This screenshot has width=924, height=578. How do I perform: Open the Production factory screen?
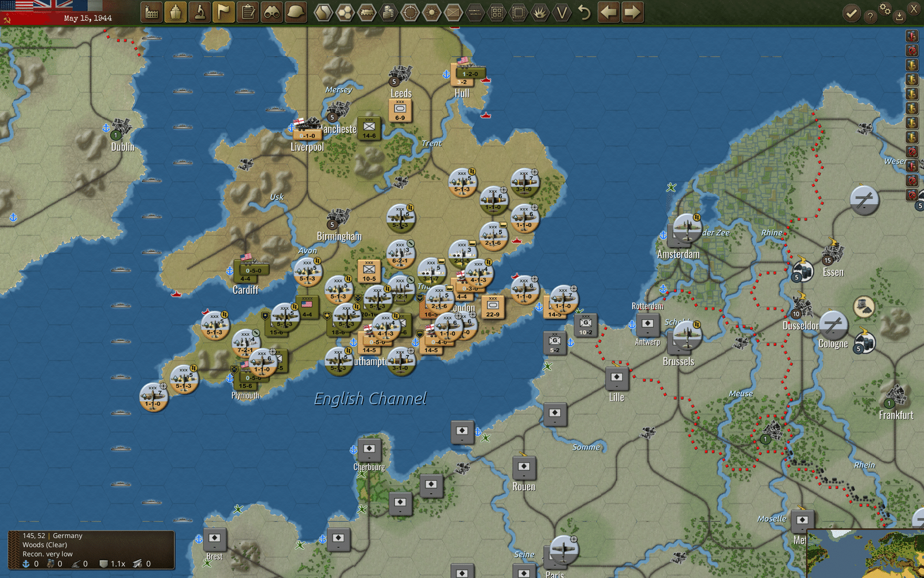(152, 12)
